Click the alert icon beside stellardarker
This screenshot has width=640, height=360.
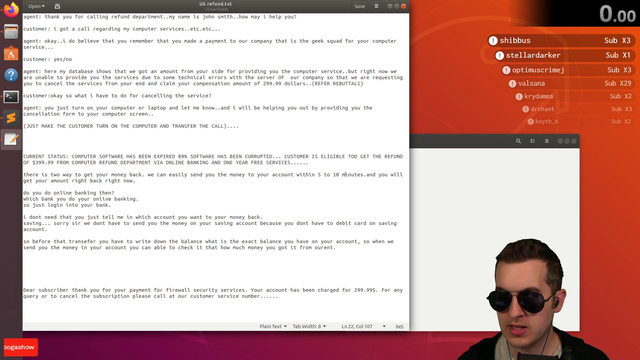point(500,56)
